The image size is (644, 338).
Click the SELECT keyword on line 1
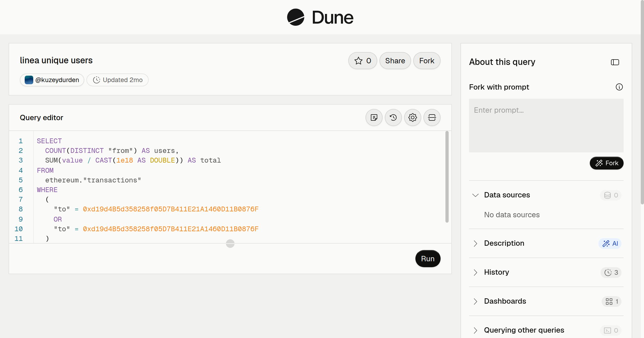[49, 141]
